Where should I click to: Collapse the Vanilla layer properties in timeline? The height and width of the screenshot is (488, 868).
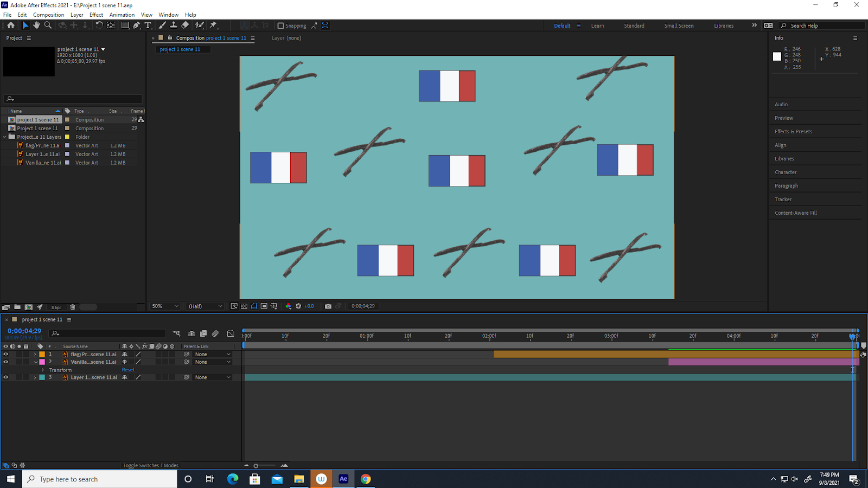point(35,362)
